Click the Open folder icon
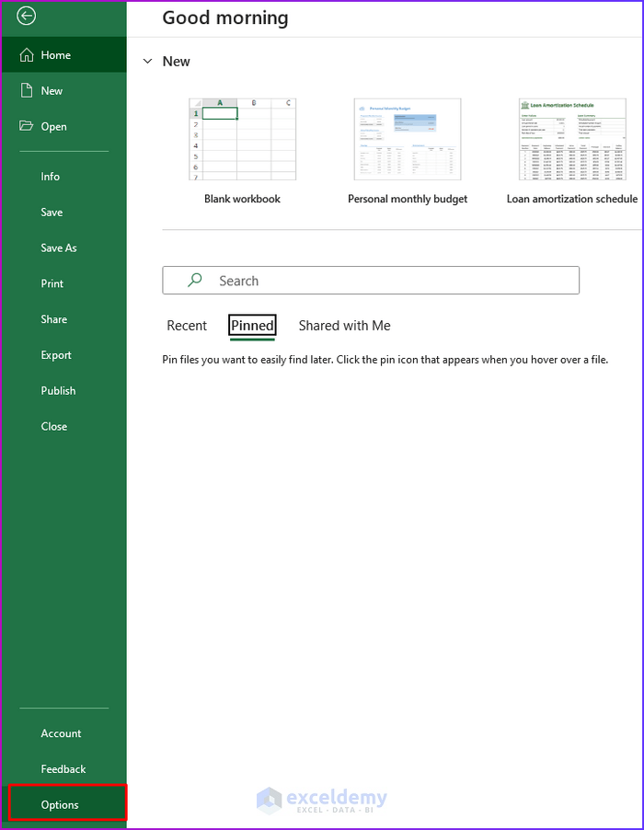 pos(26,126)
